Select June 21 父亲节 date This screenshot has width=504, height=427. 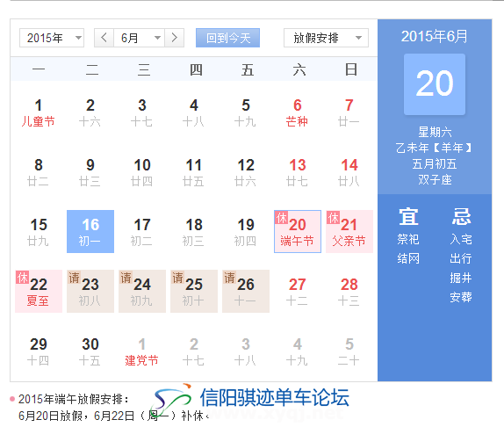(349, 231)
